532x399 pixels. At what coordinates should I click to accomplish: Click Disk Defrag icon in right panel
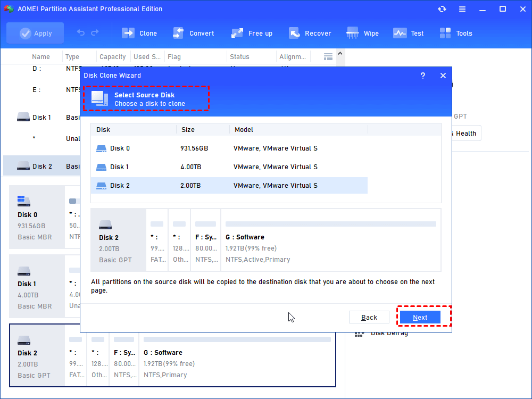pyautogui.click(x=359, y=334)
